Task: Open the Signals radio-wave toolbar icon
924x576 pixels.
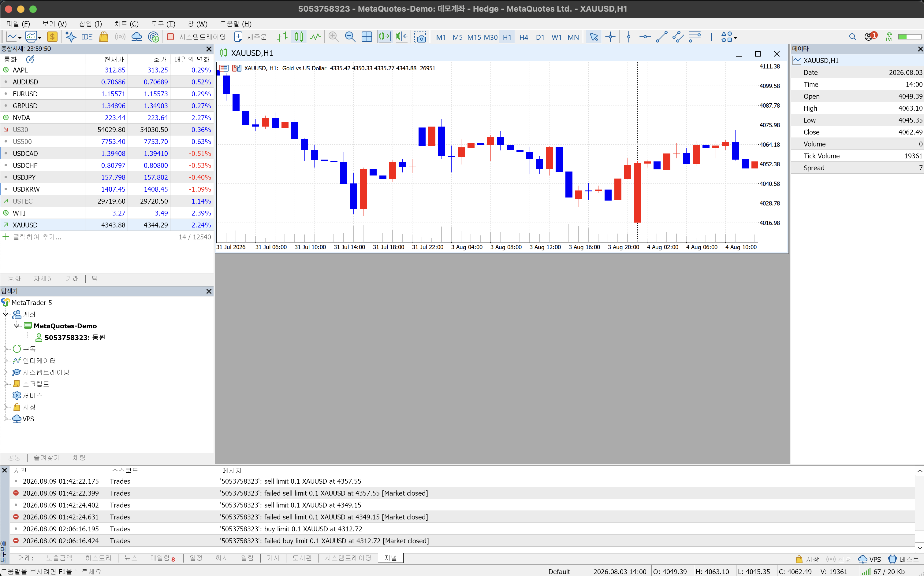Action: 120,37
